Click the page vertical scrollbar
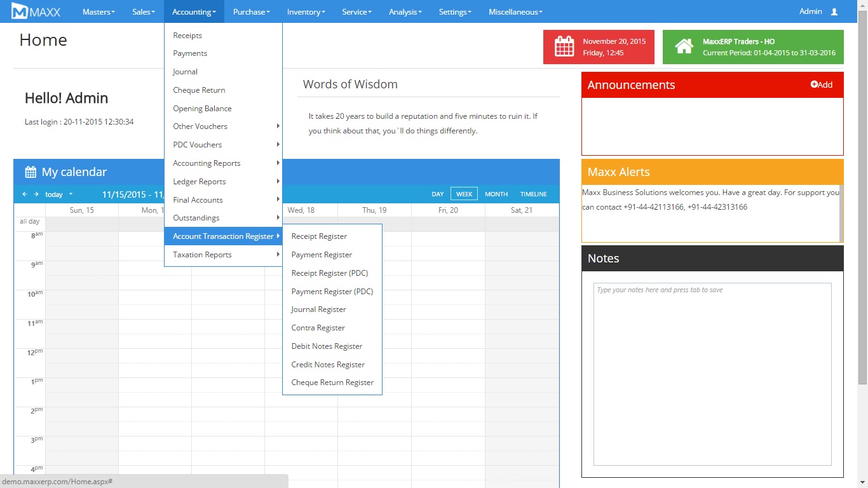This screenshot has width=868, height=488. (x=862, y=191)
